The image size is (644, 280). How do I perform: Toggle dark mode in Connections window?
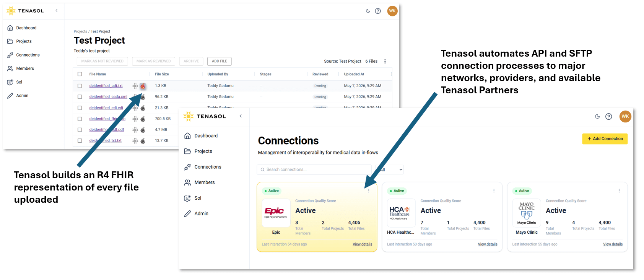click(x=597, y=117)
